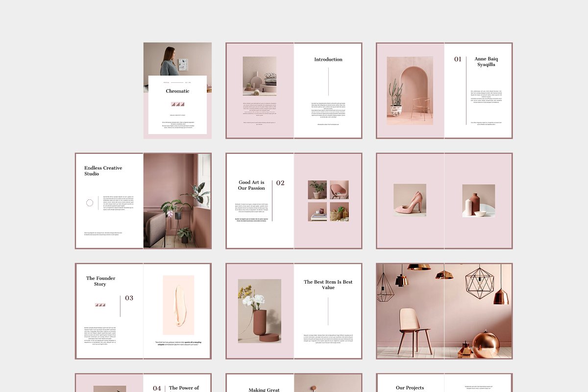Click the triangle pattern icon on the Chromatic cover
This screenshot has width=588, height=392.
pos(177,104)
